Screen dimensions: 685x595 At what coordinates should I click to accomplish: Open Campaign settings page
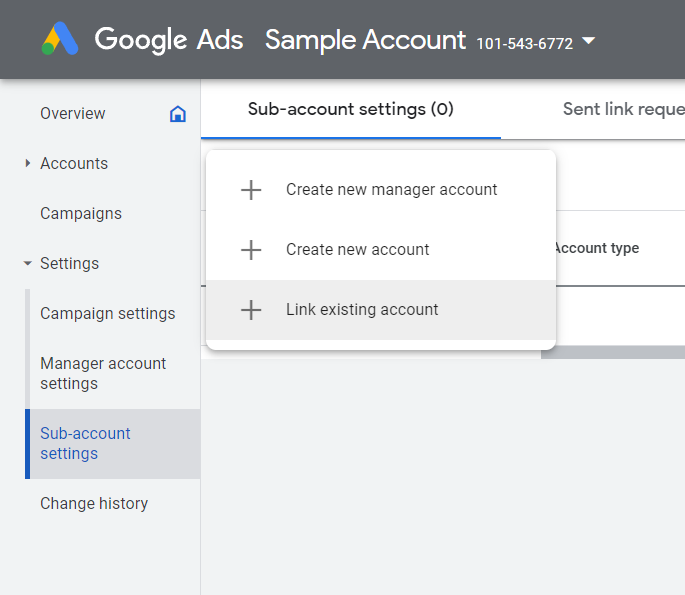coord(107,314)
